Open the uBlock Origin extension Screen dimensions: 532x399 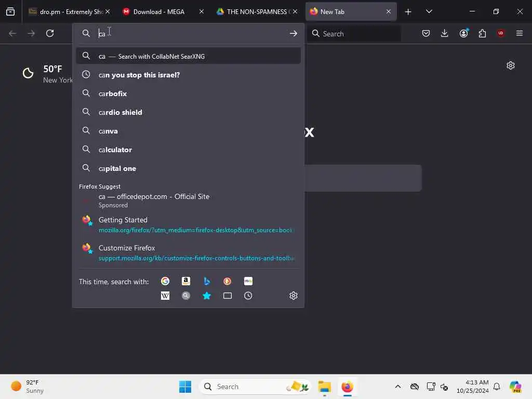pos(501,33)
